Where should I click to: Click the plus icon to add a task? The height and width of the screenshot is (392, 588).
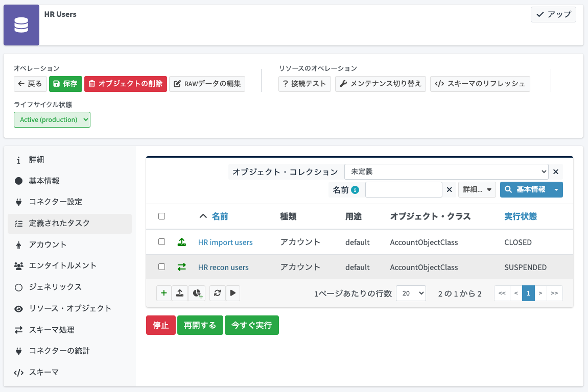pos(164,293)
